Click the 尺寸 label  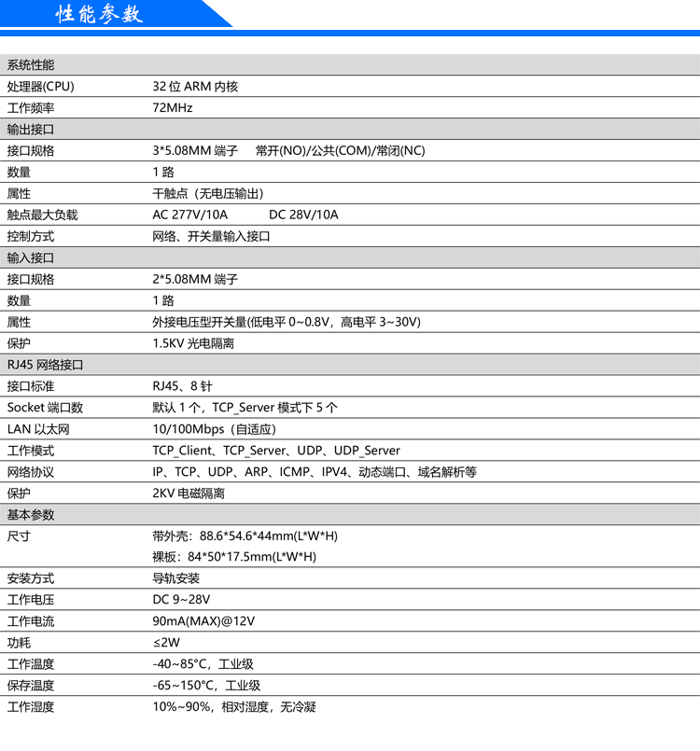(x=19, y=535)
